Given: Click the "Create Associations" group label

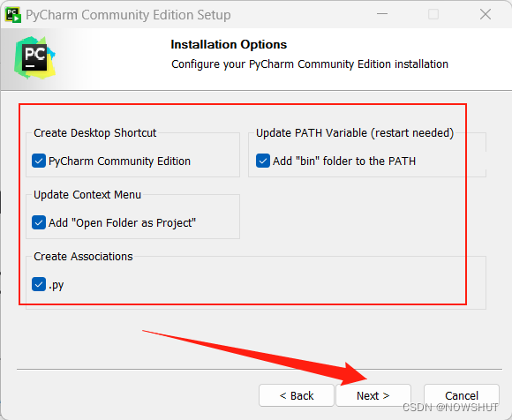Looking at the screenshot, I should [83, 257].
